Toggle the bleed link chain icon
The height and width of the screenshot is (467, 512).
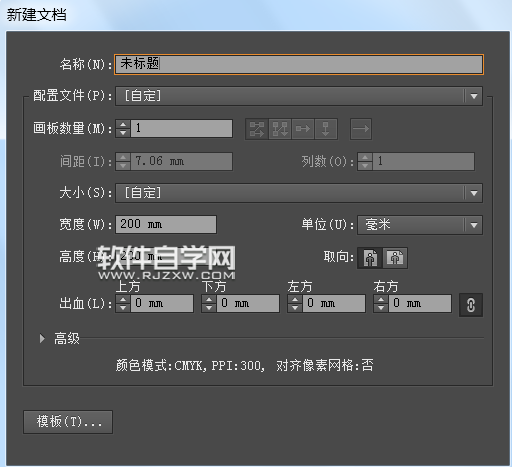[x=470, y=305]
